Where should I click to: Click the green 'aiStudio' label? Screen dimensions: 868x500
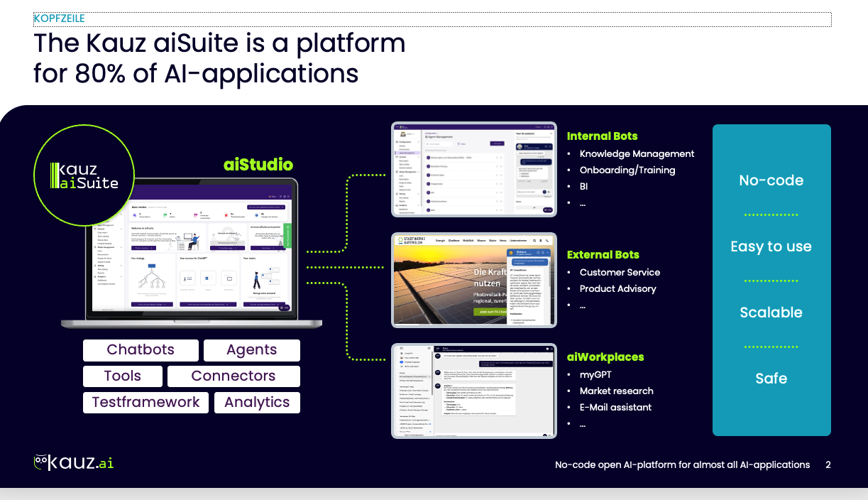coord(258,165)
